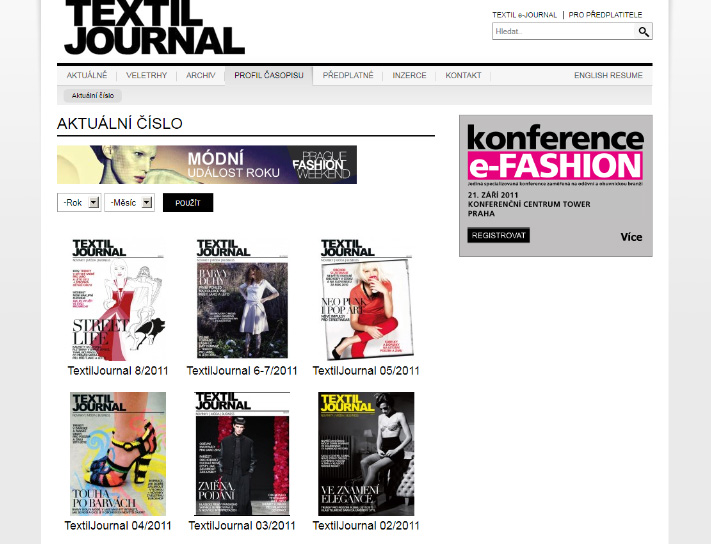Open the TEXTIL e-JOURNAL link

(x=524, y=15)
